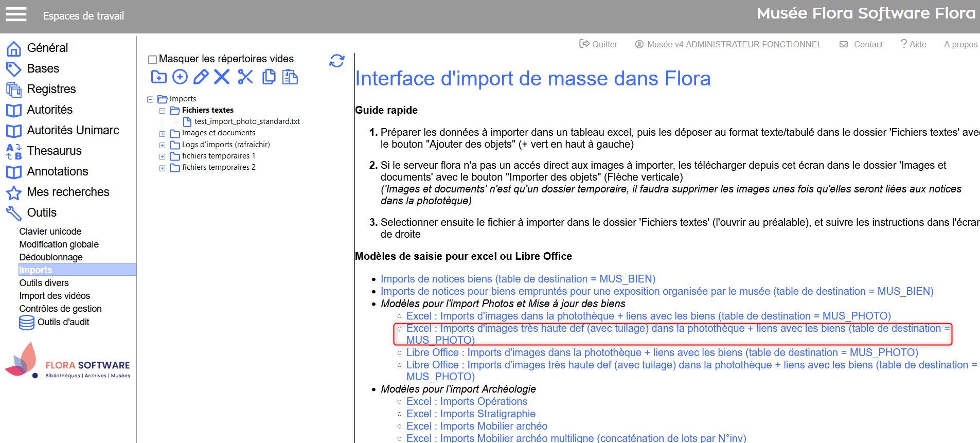
Task: Click the add objects plus-circle icon
Action: 180,77
